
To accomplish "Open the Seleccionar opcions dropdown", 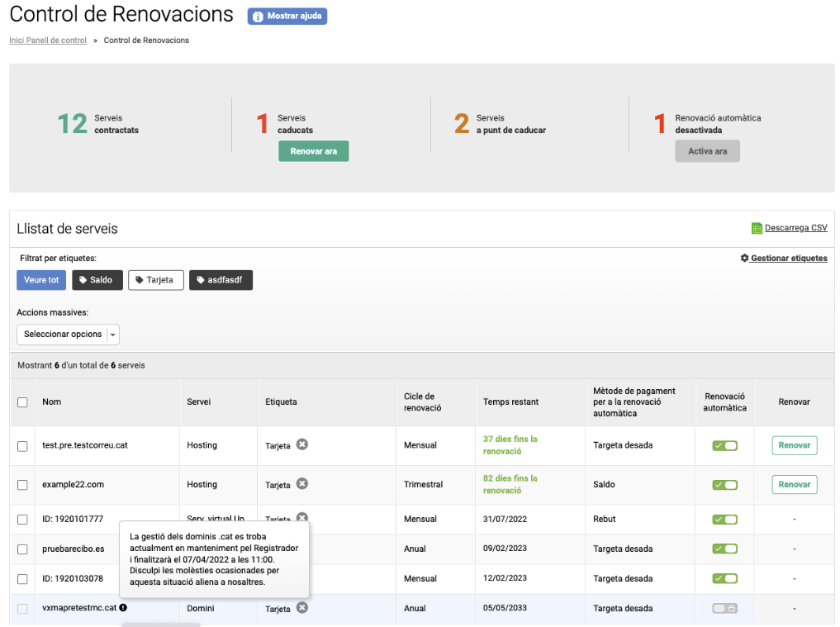I will [68, 335].
